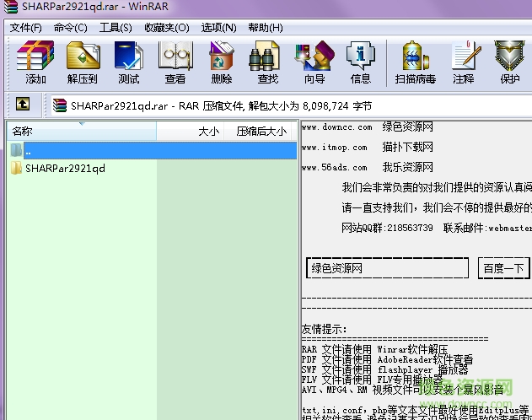Click the 网站QQ群:218563739 text

pyautogui.click(x=387, y=228)
